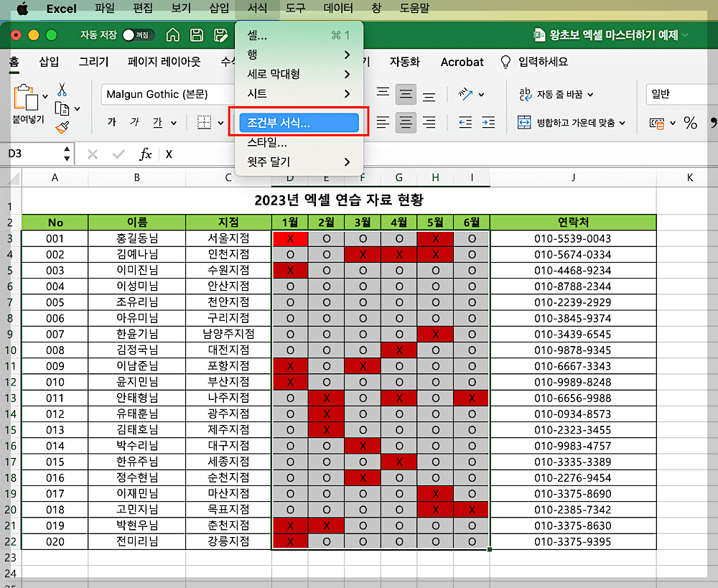Click the Copy icon
The image size is (718, 588).
(x=62, y=108)
